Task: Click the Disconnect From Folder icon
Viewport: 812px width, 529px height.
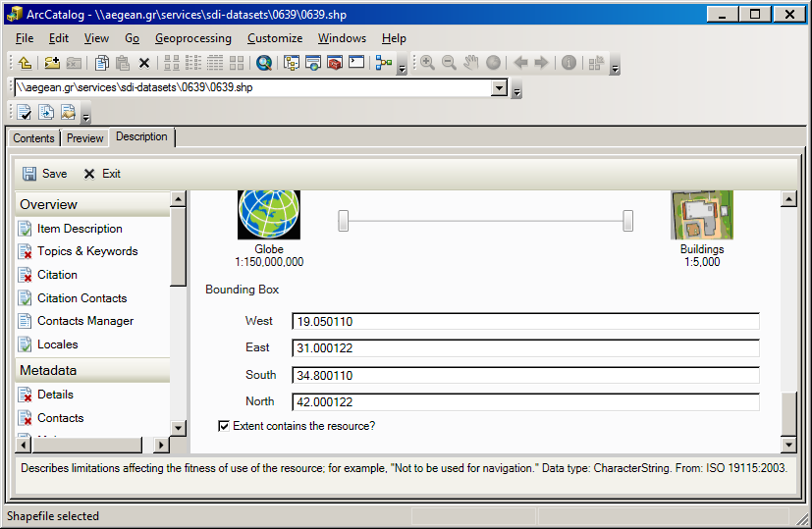Action: click(x=74, y=63)
